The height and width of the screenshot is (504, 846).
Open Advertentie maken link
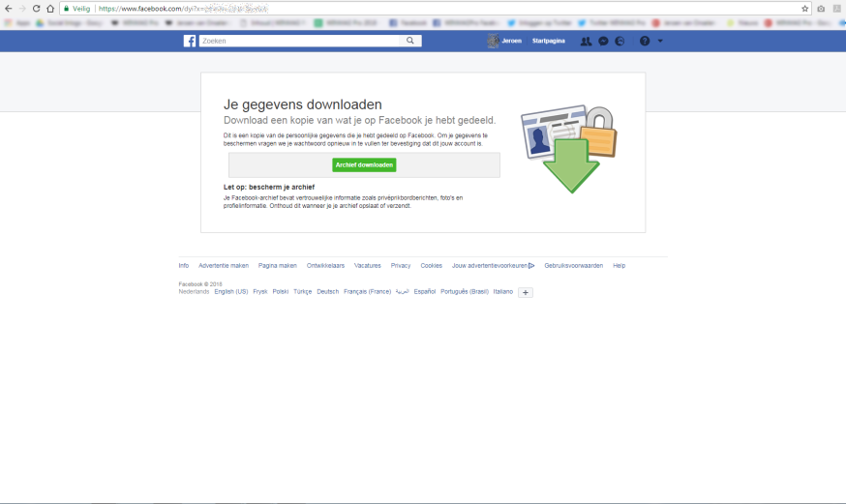[x=224, y=266]
